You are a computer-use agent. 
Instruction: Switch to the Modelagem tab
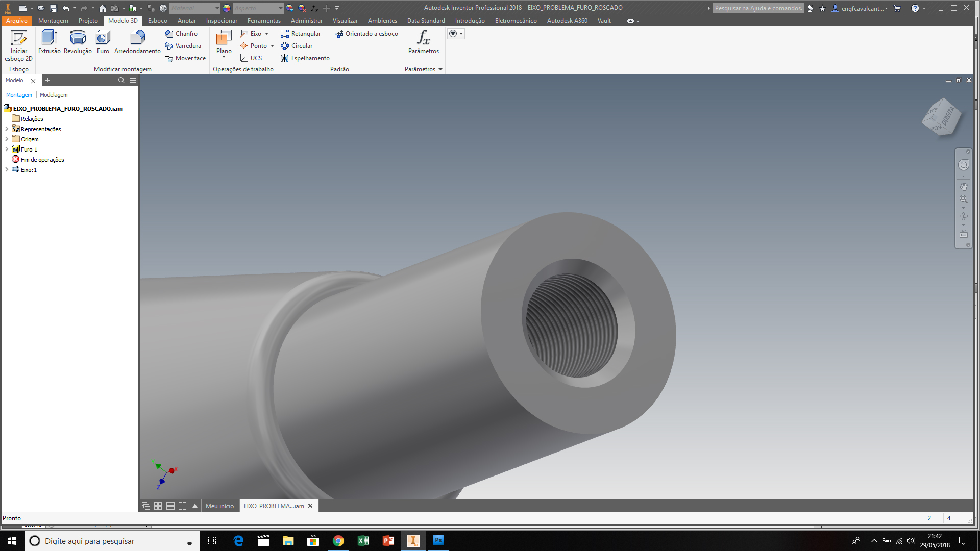pyautogui.click(x=53, y=95)
